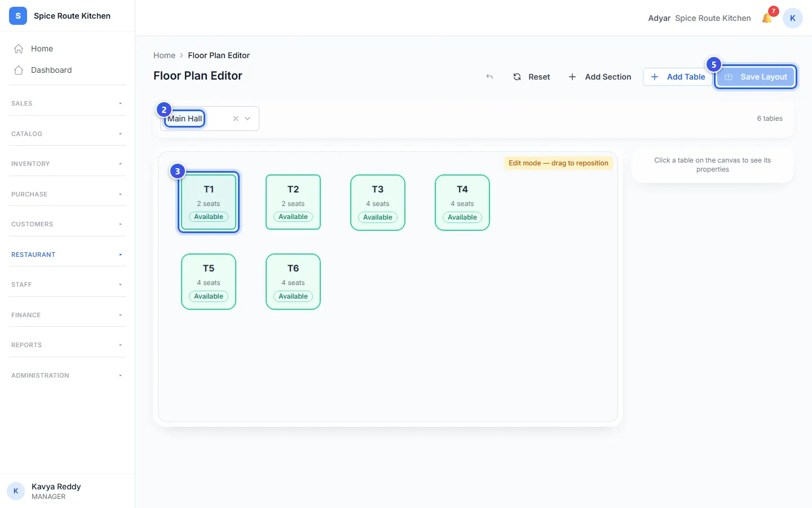Click the Spice Route Kitchen logo icon
The image size is (812, 508).
click(18, 16)
